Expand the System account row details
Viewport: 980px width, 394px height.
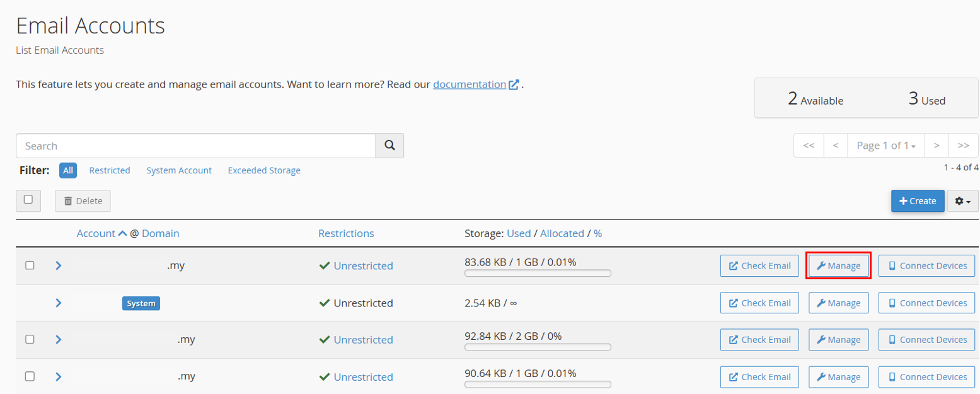(x=59, y=303)
